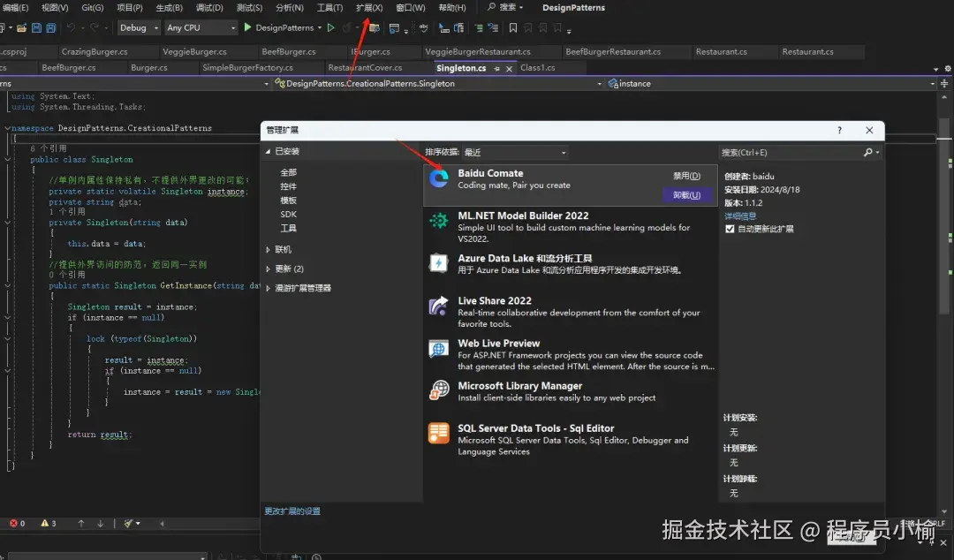954x560 pixels.
Task: Click the magnifier icon in extension search
Action: [x=868, y=152]
